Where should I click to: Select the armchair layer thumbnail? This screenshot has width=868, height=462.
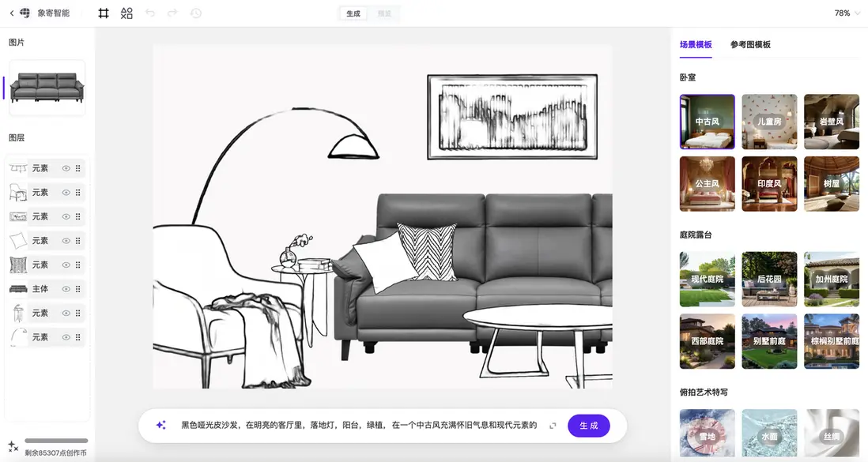(x=18, y=193)
